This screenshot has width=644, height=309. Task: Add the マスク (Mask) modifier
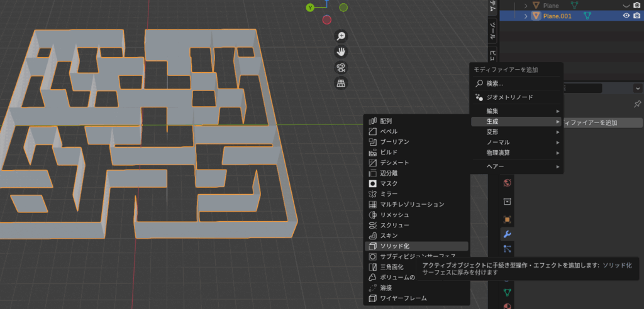click(x=416, y=183)
